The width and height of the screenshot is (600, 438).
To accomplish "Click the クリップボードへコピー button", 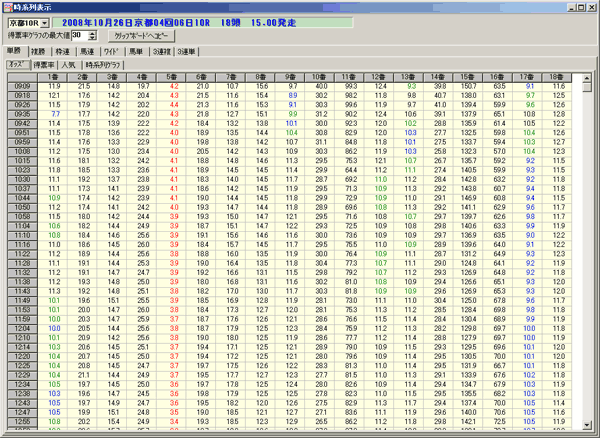I will coord(141,36).
